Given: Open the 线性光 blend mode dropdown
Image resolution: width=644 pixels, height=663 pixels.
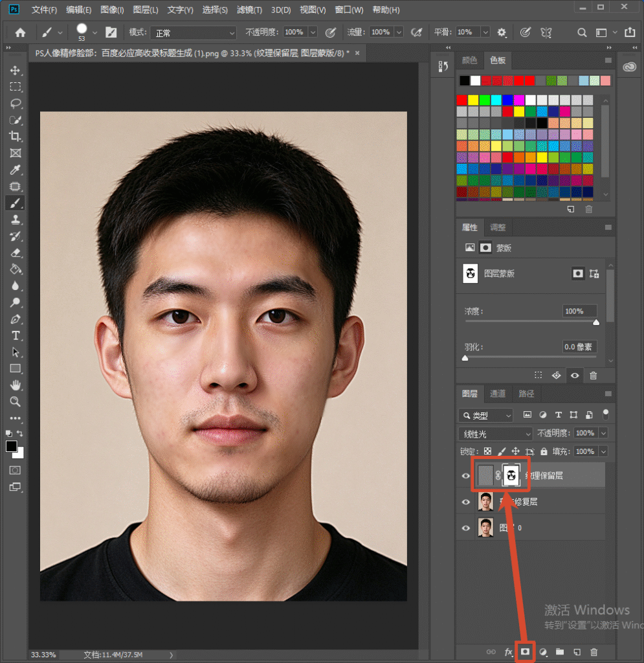Looking at the screenshot, I should pyautogui.click(x=495, y=434).
